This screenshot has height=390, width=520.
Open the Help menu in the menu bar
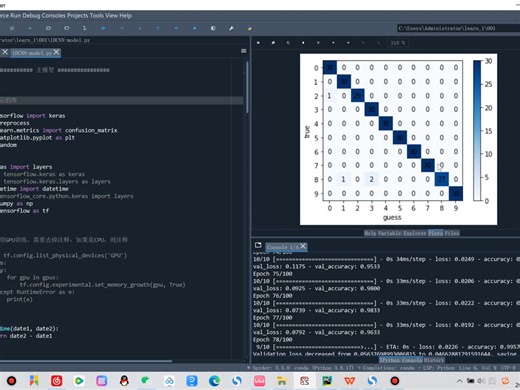(126, 16)
